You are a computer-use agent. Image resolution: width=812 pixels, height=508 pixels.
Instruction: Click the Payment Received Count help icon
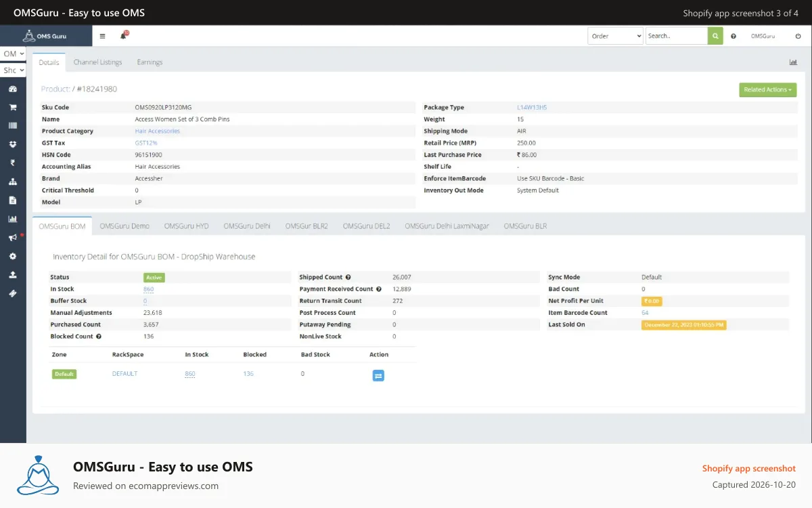(379, 289)
